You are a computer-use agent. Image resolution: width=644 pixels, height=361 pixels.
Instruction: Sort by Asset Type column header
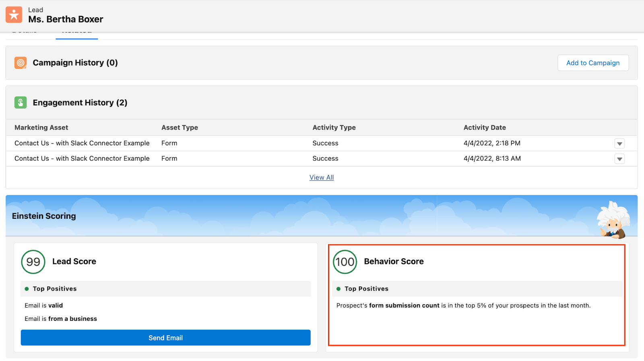180,127
